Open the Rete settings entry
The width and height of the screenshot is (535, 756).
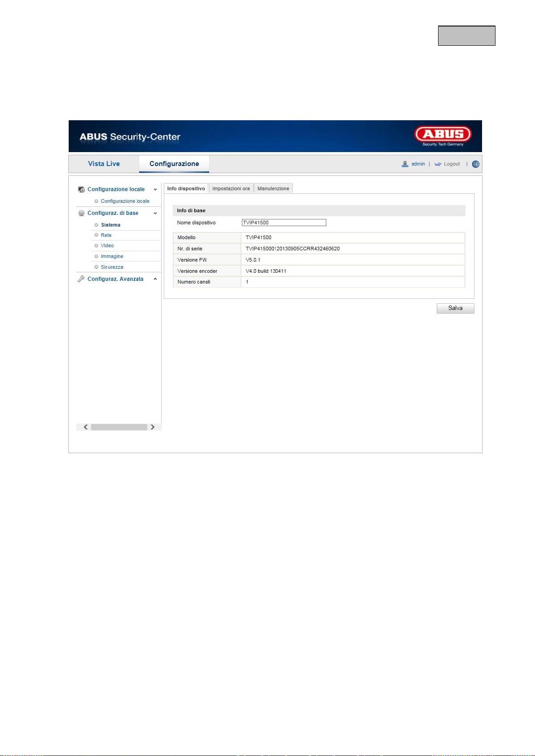click(x=106, y=235)
